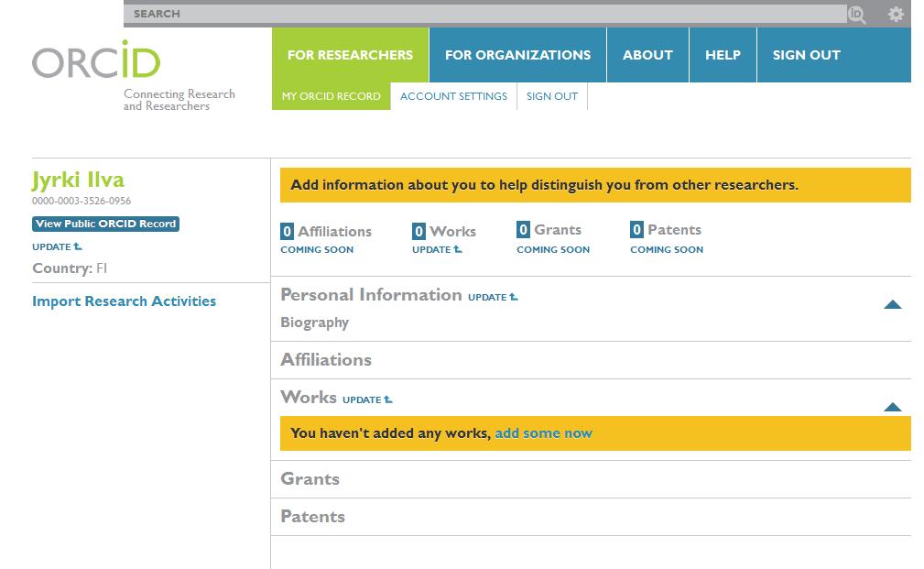Click in the Search field
This screenshot has width=924, height=569.
point(485,14)
